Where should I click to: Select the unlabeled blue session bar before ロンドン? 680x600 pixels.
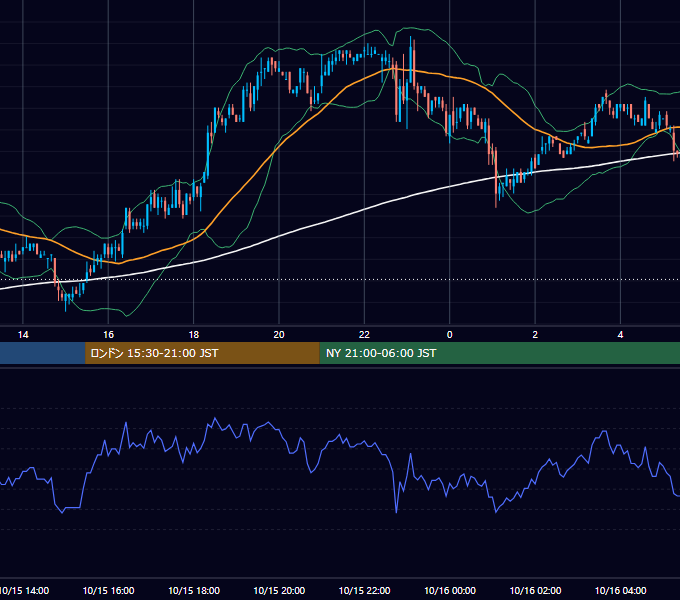coord(42,353)
